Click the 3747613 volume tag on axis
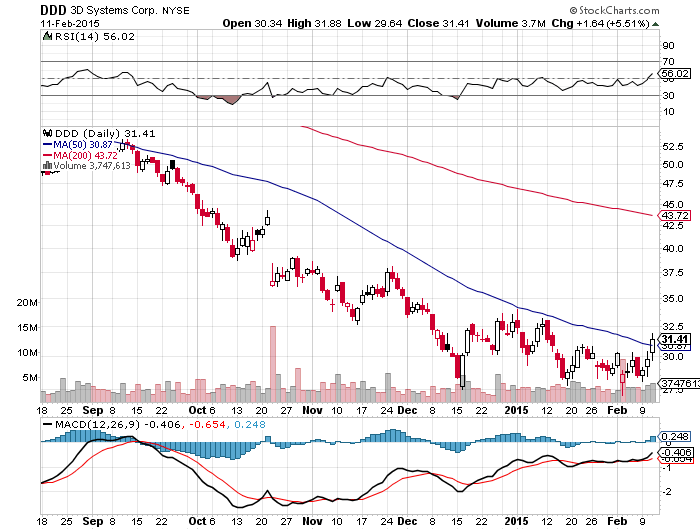 [679, 383]
